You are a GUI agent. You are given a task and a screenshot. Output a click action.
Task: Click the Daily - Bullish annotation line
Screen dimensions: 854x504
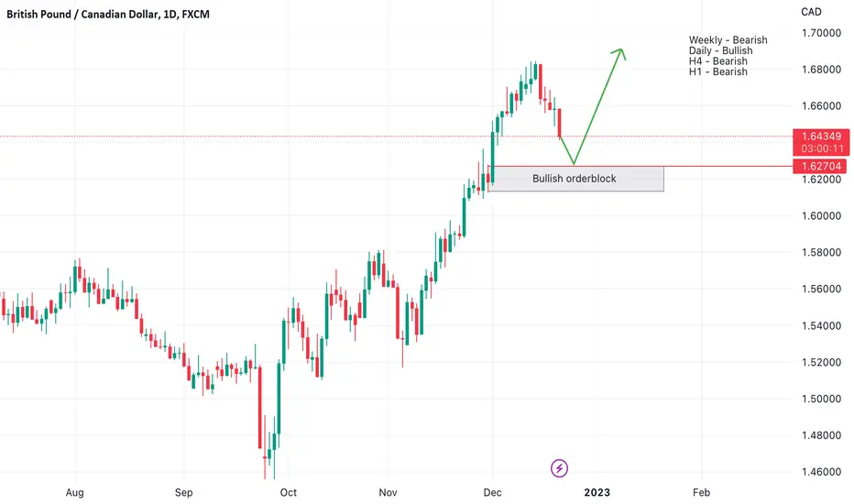(720, 50)
